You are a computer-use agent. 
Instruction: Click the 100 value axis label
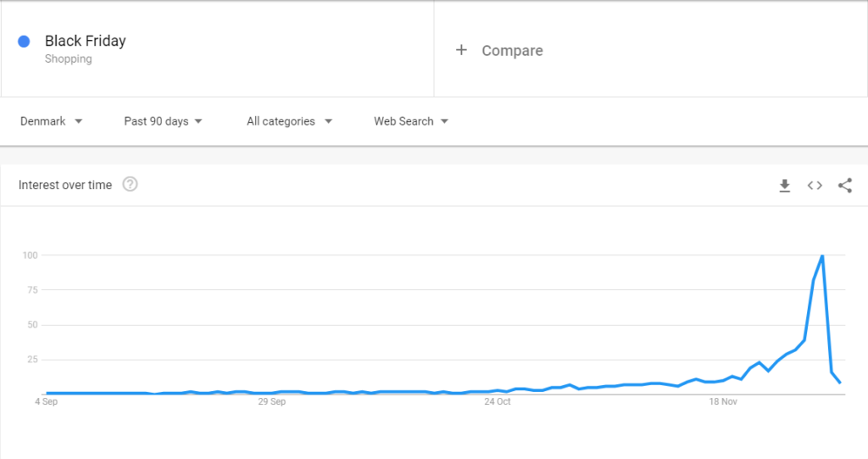tap(30, 255)
